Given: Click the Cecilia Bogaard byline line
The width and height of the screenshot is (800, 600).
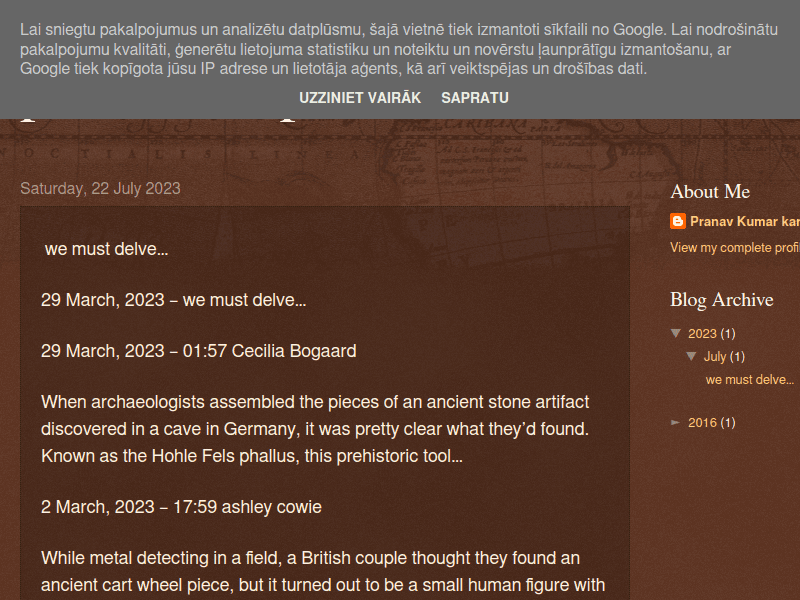Looking at the screenshot, I should 198,351.
